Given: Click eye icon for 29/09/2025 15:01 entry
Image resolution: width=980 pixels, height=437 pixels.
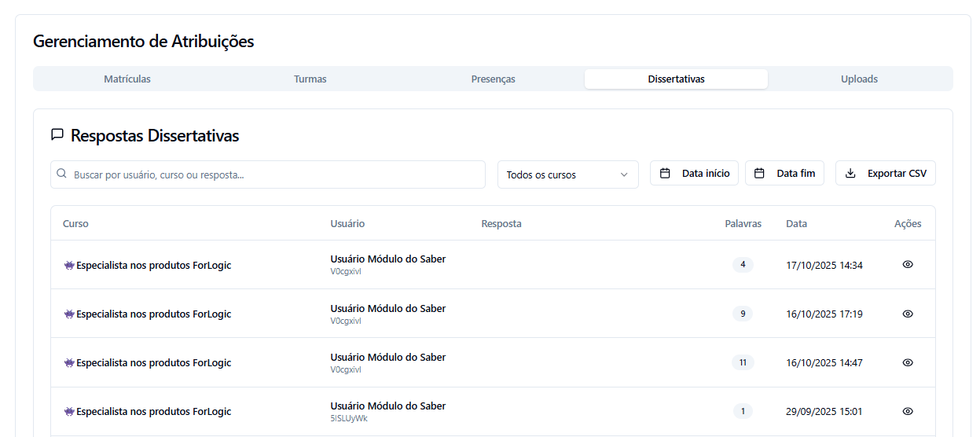Looking at the screenshot, I should (x=907, y=411).
